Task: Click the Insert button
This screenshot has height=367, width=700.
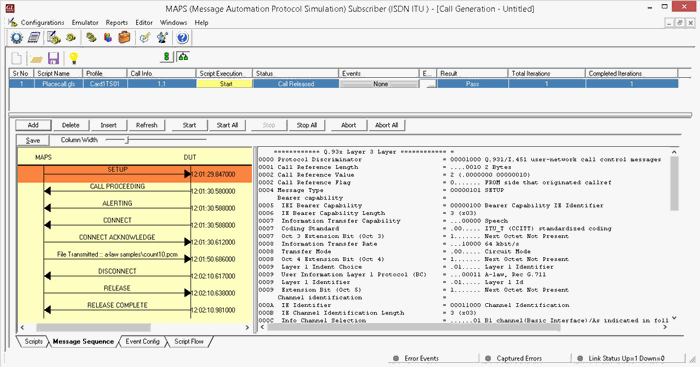Action: 108,125
